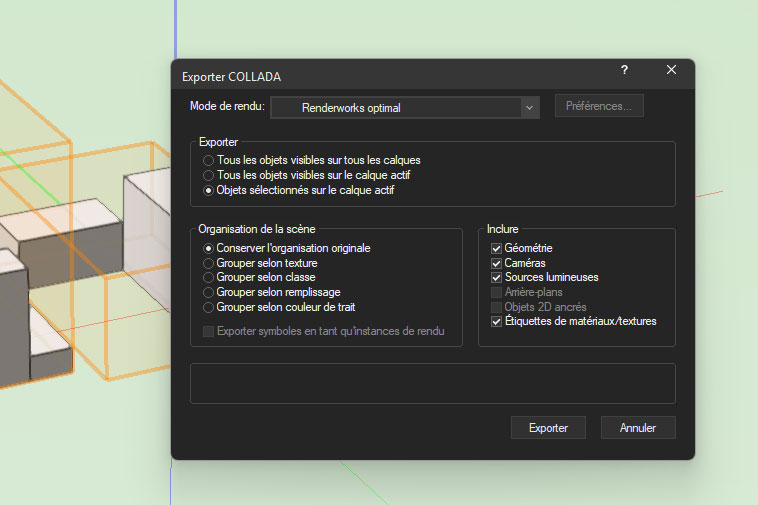Select Objets sélectionnés sur le calque actif
Image resolution: width=758 pixels, height=505 pixels.
click(x=208, y=190)
